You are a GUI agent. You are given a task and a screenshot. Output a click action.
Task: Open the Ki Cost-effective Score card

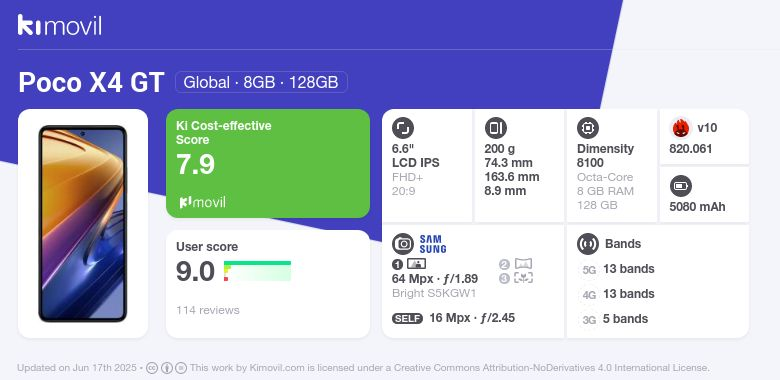(x=268, y=163)
